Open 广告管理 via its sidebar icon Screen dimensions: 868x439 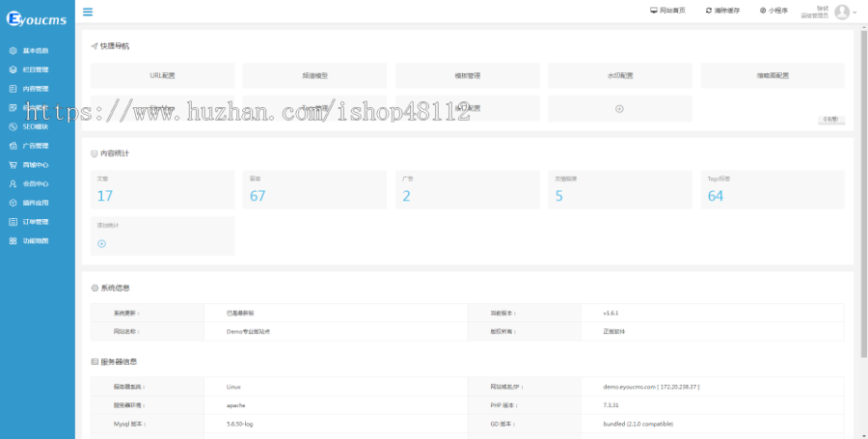(x=14, y=146)
